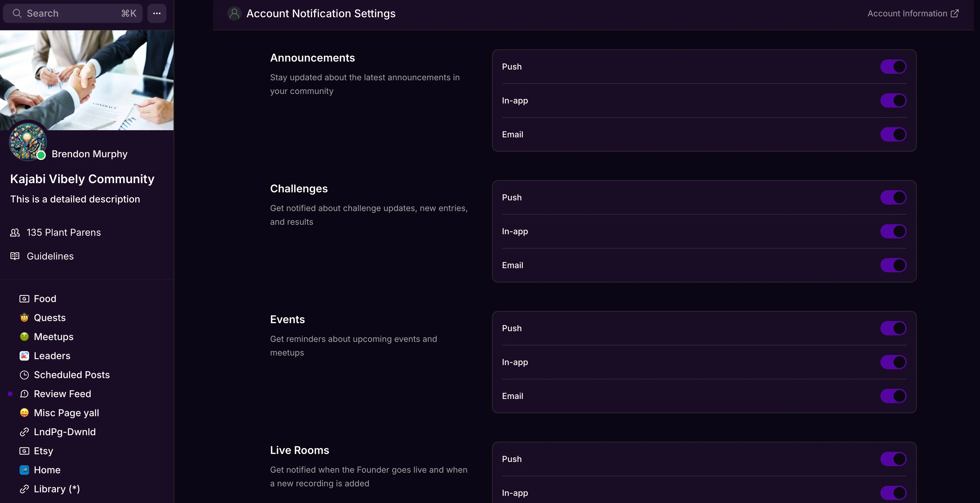Turn off Challenges Email toggle

click(893, 265)
